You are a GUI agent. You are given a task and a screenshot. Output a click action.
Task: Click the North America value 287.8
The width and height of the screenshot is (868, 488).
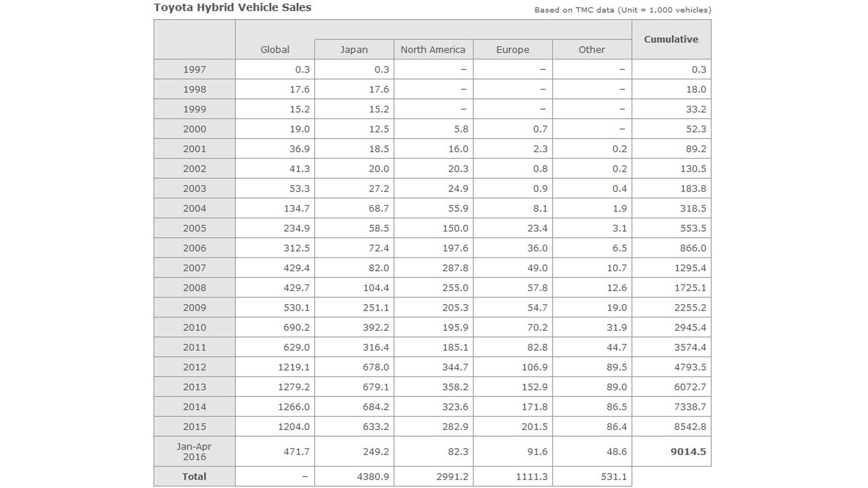(x=455, y=268)
